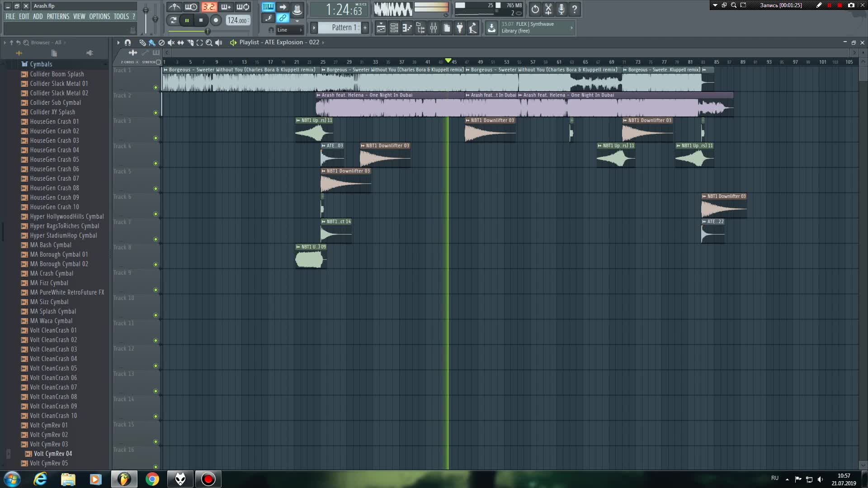Mute Track 2 with its green dot
The height and width of the screenshot is (488, 868).
click(156, 113)
